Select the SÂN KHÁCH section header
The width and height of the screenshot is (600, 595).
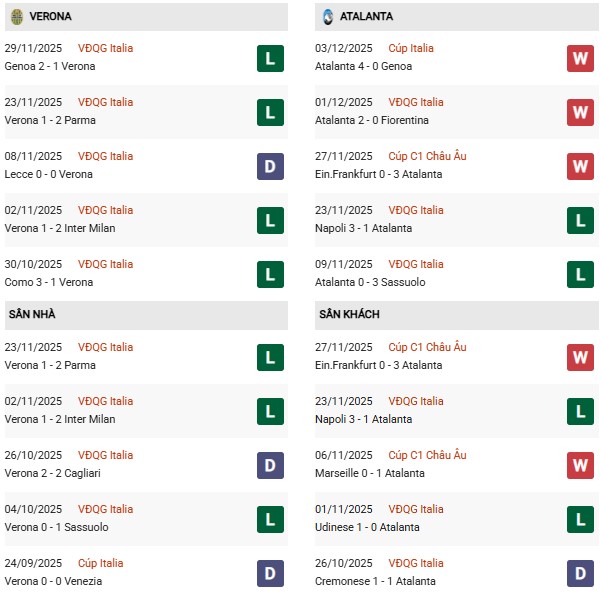[349, 314]
